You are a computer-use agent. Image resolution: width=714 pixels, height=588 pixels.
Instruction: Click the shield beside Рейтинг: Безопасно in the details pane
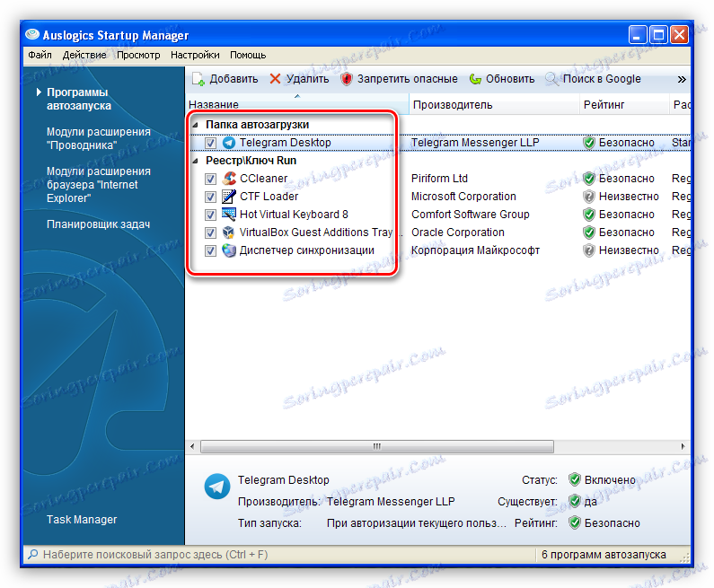575,523
